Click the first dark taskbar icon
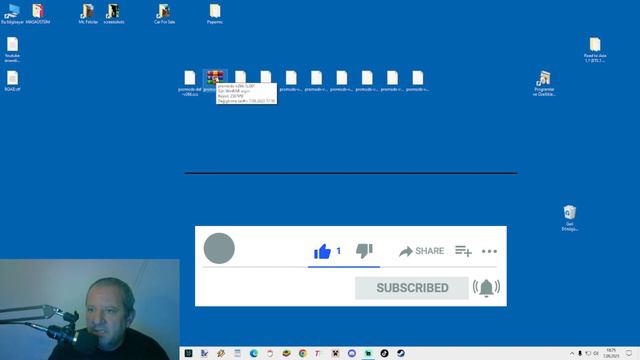The height and width of the screenshot is (360, 640). point(188,353)
